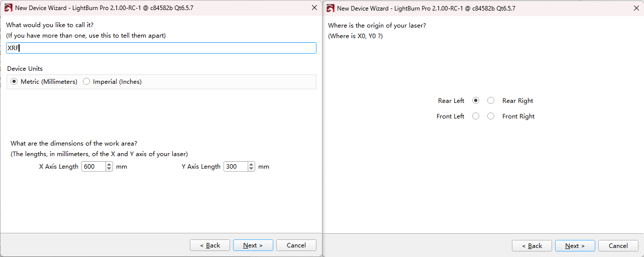Select Metric (Millimeters) device units

click(x=14, y=81)
